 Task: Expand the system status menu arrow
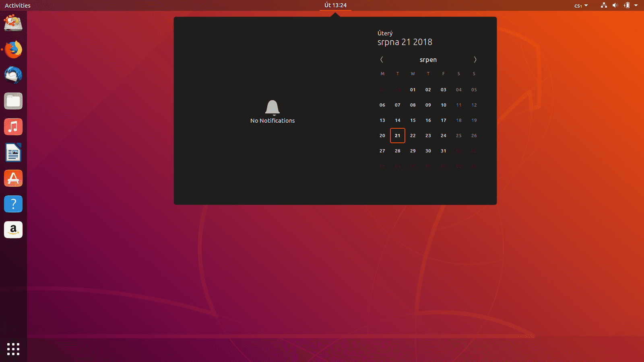636,5
